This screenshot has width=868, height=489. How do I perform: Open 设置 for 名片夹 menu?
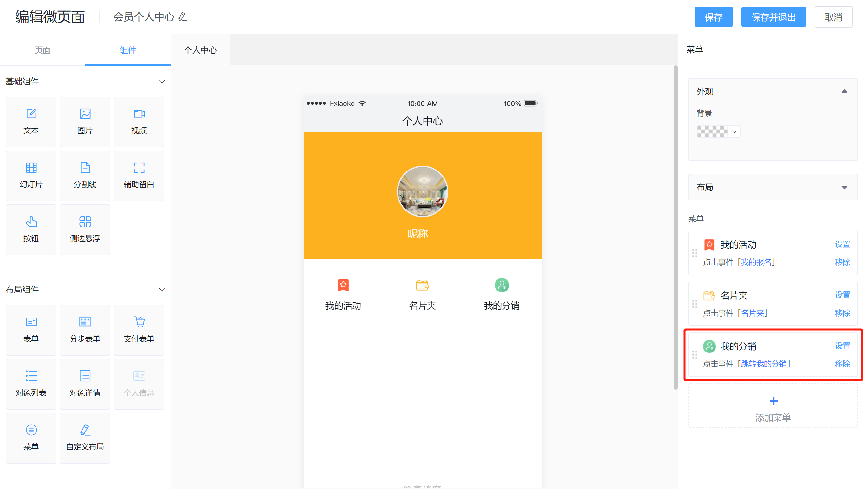click(x=842, y=295)
